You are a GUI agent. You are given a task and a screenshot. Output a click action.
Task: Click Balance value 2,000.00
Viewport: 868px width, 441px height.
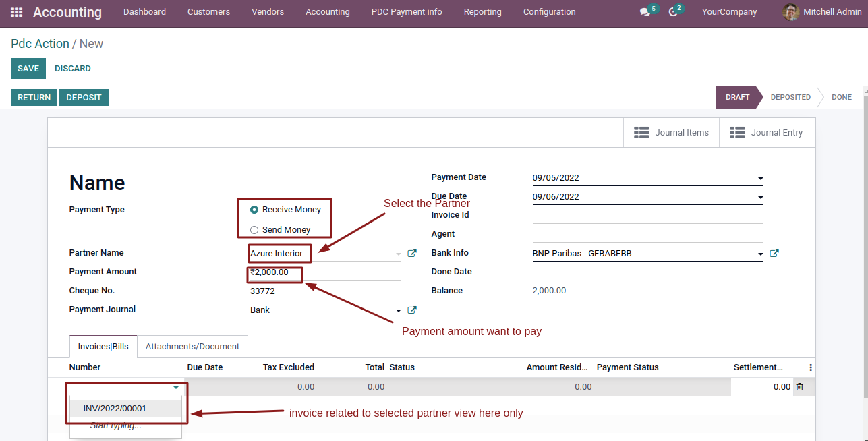(549, 291)
